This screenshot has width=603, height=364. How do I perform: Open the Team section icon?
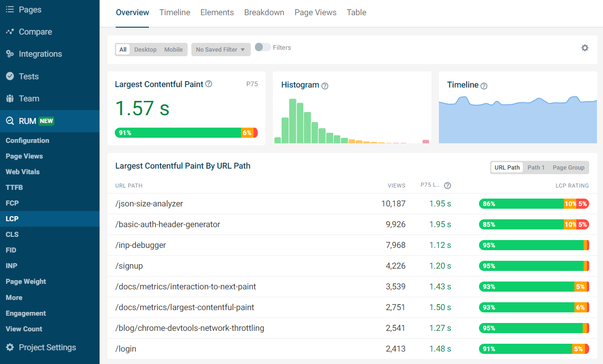(10, 98)
